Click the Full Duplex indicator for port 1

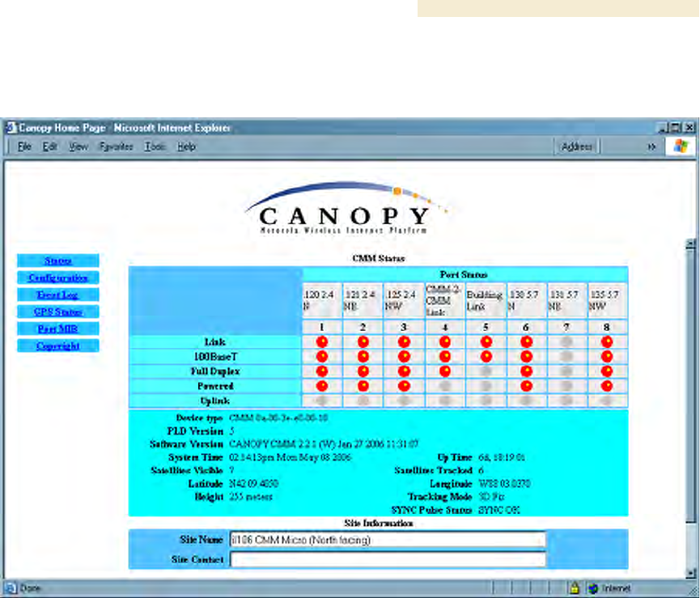(x=322, y=371)
